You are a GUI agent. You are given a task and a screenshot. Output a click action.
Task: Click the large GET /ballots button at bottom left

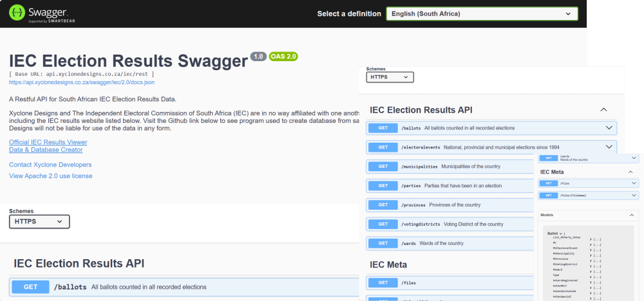pos(30,287)
